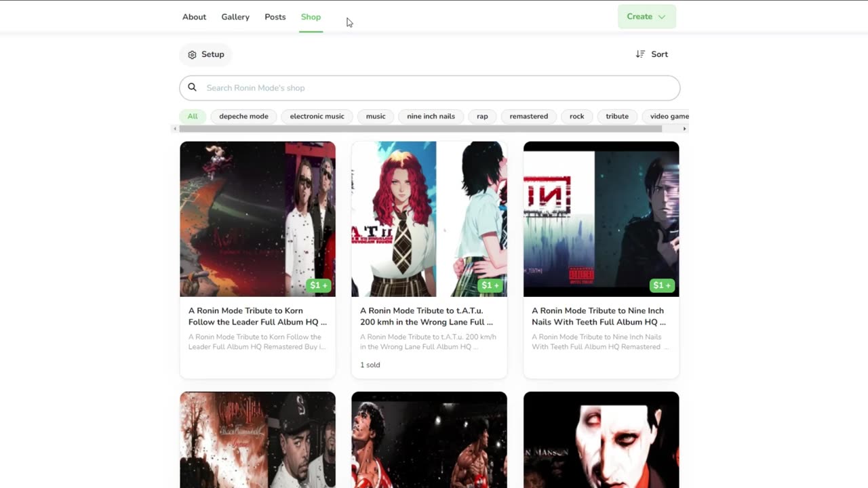The width and height of the screenshot is (868, 488).
Task: Click the Create button chevron arrow
Action: pyautogui.click(x=662, y=17)
